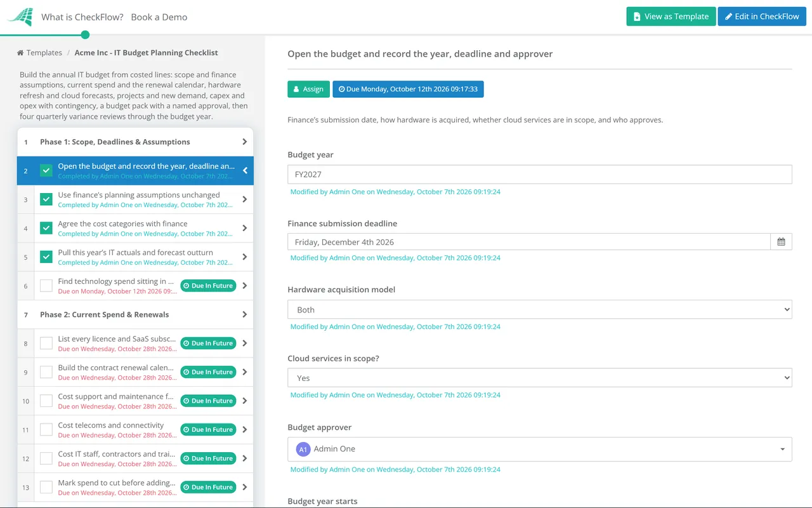
Task: Check the 'Find technology spend sitting in' task
Action: tap(46, 286)
